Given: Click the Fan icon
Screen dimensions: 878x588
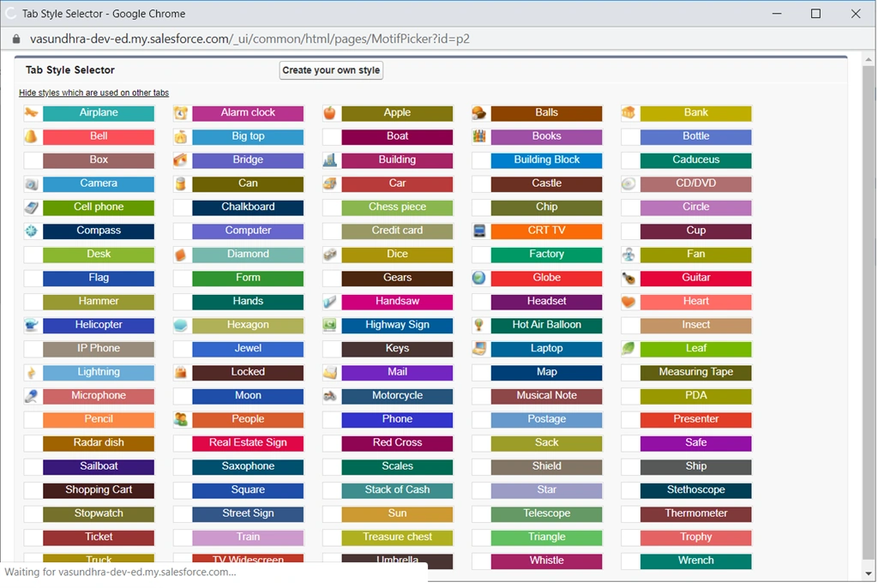Looking at the screenshot, I should (x=628, y=255).
